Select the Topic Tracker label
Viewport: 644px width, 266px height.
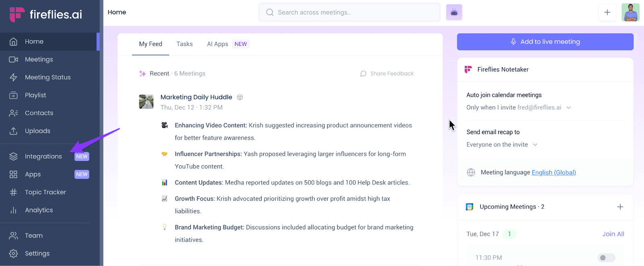coord(45,192)
